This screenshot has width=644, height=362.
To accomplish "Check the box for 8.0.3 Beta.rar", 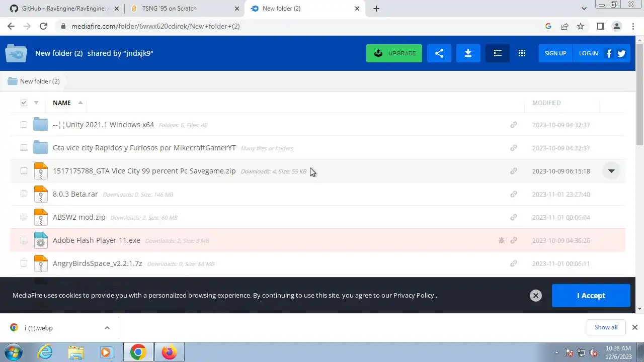I will coord(24,194).
